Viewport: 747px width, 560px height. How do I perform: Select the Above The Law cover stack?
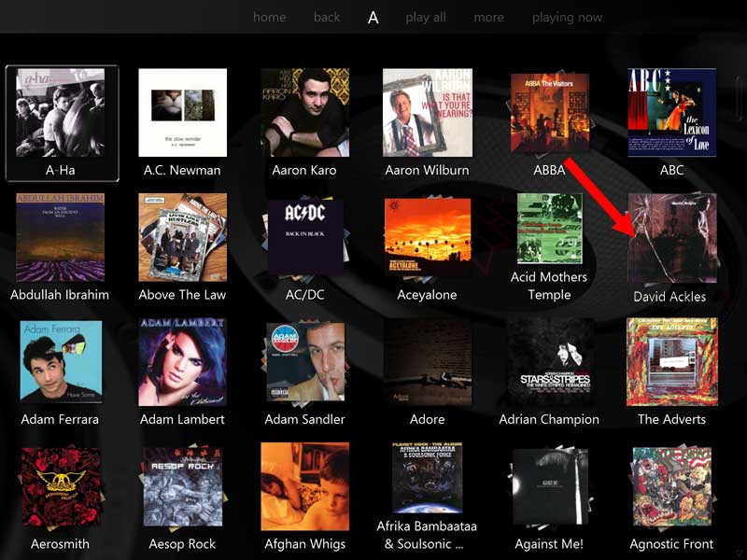coord(182,237)
